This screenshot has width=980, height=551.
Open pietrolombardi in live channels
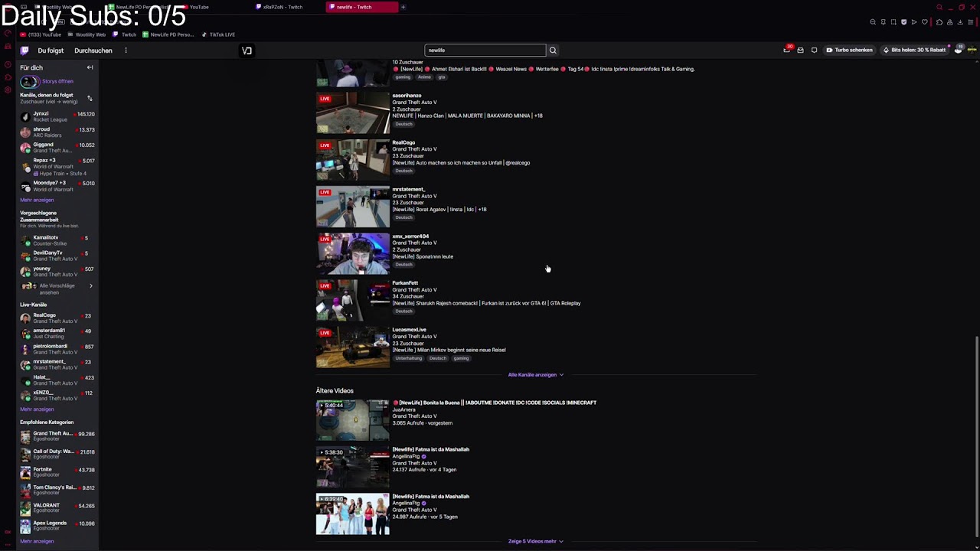click(58, 349)
